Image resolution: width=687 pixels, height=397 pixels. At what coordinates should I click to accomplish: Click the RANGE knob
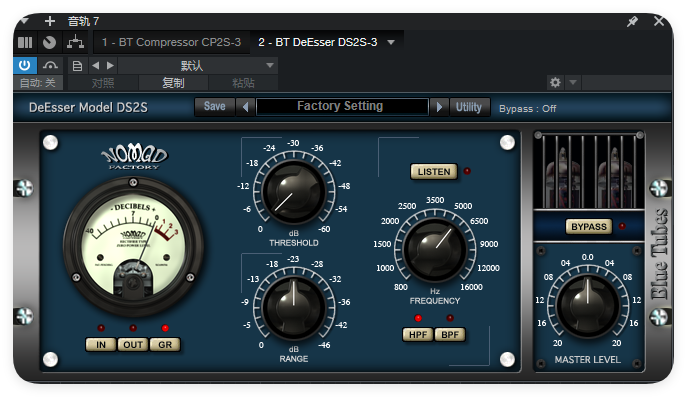tap(293, 308)
